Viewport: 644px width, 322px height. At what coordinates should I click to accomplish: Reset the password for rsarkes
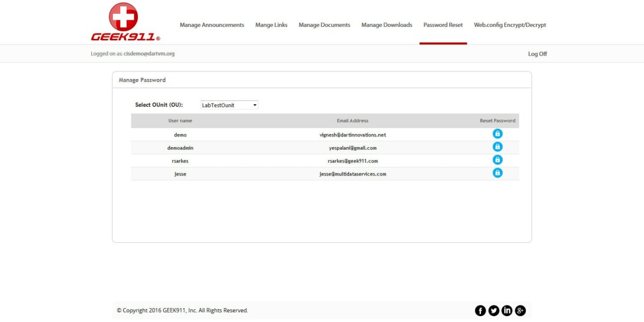coord(497,159)
